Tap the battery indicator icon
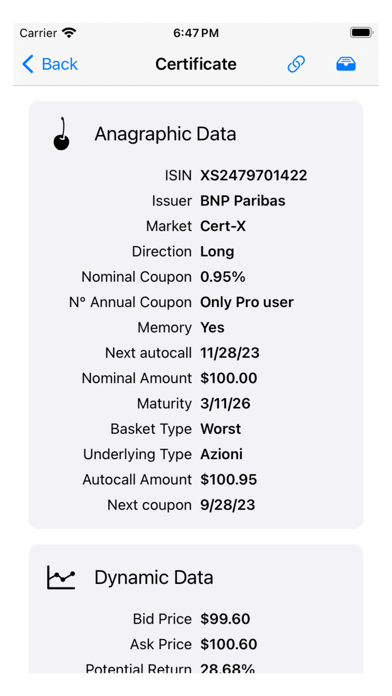Screen dimensions: 392x696 click(361, 33)
